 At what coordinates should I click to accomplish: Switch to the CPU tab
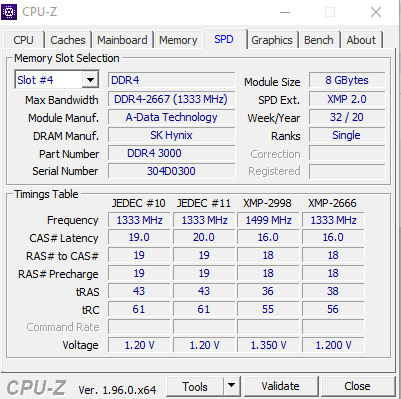[x=23, y=40]
